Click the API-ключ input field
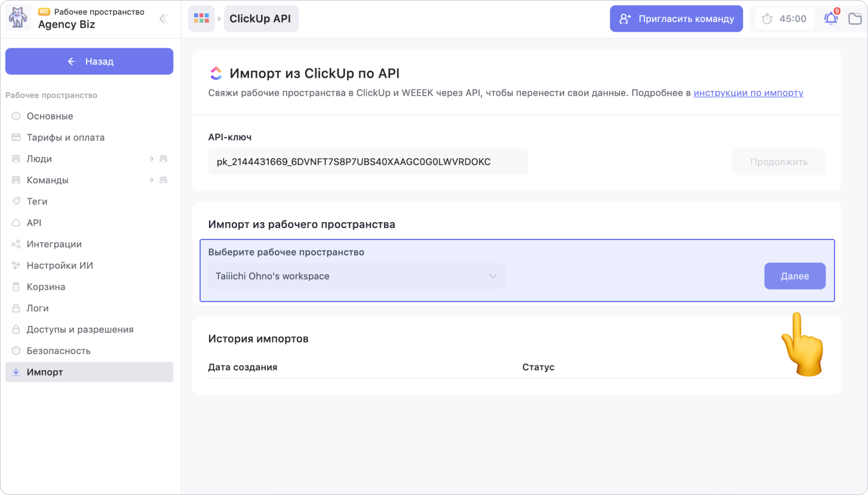 coord(367,162)
